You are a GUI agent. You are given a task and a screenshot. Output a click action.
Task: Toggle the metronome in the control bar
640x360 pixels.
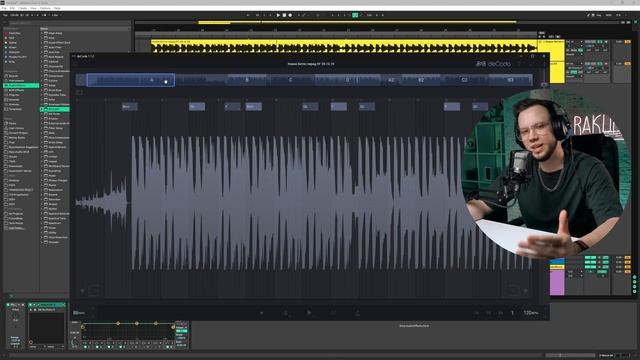44,15
